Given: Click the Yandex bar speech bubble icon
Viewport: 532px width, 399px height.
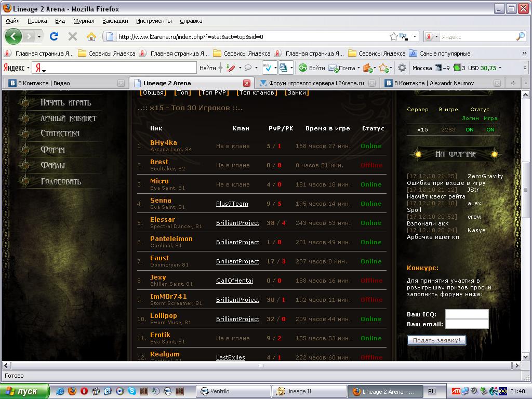Looking at the screenshot, I should point(248,68).
